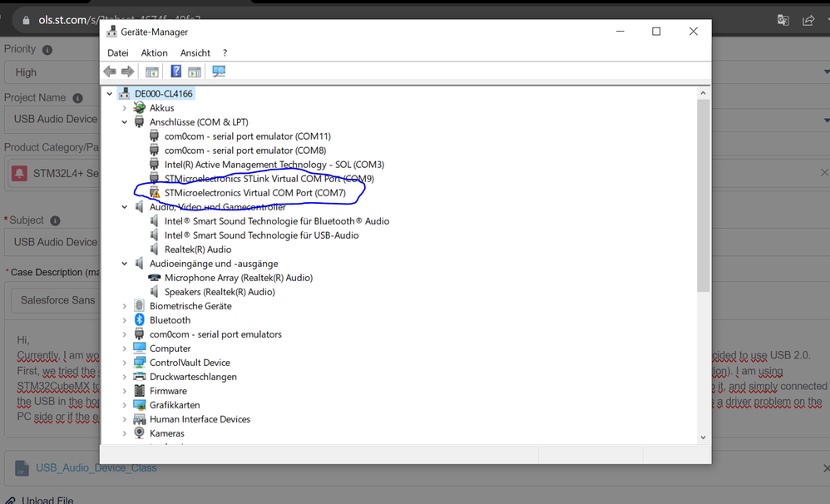Click the info icon next to Subject
Screen dimensions: 830x504
pos(55,220)
